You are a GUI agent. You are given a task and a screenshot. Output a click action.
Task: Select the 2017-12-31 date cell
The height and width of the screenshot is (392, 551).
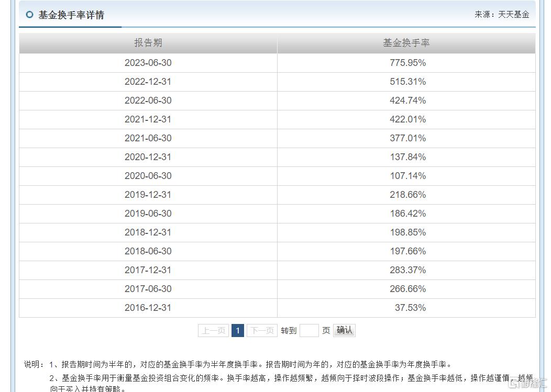click(148, 270)
